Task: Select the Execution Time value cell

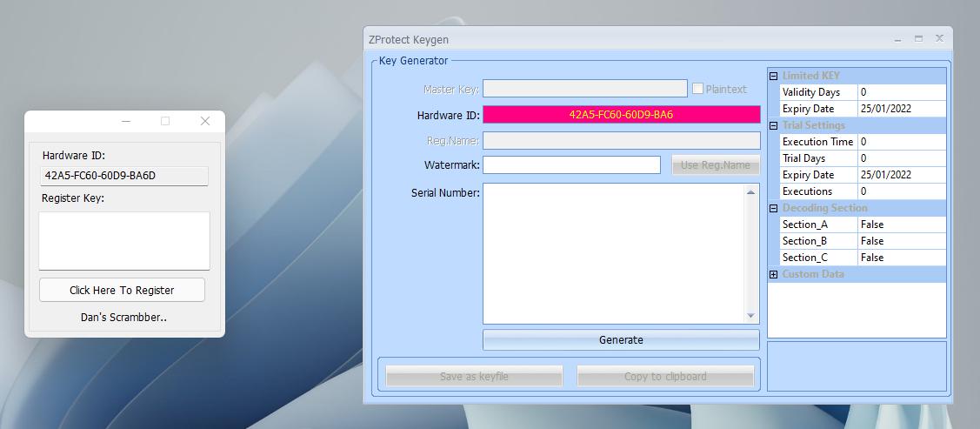Action: click(901, 142)
